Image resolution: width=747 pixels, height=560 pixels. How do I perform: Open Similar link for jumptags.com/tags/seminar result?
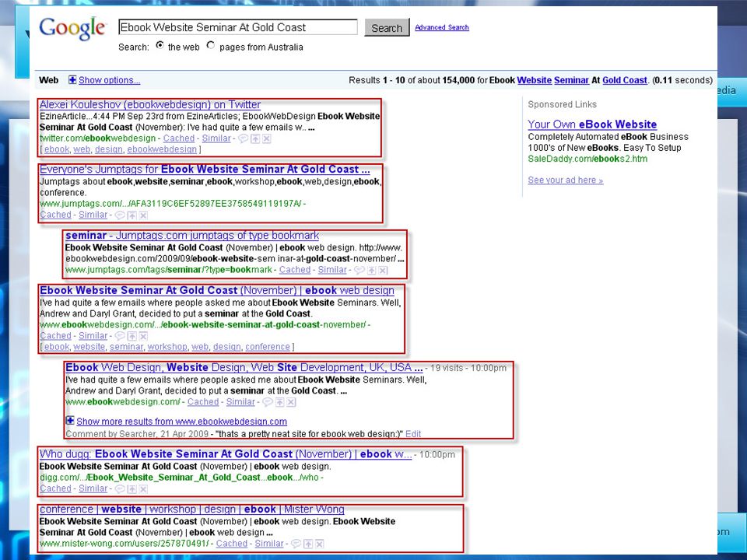tap(332, 270)
